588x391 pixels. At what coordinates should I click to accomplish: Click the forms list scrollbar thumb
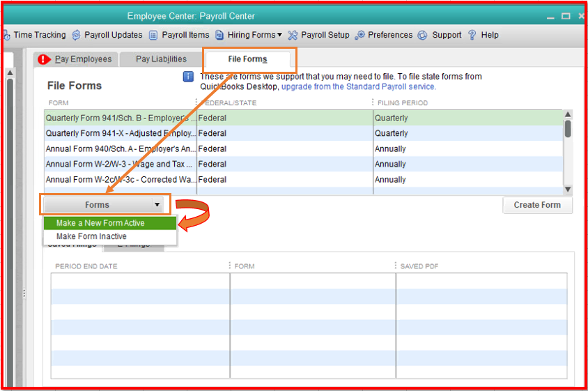pos(568,128)
